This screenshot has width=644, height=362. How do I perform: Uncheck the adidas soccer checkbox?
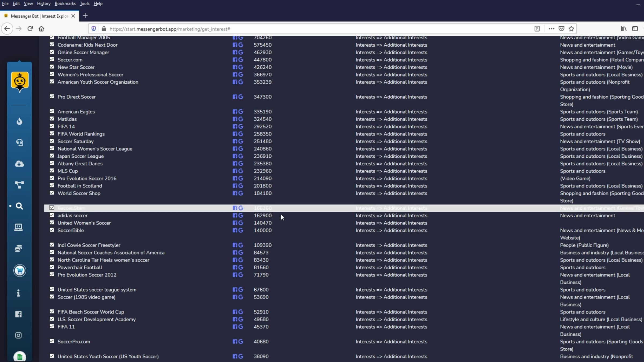(52, 215)
